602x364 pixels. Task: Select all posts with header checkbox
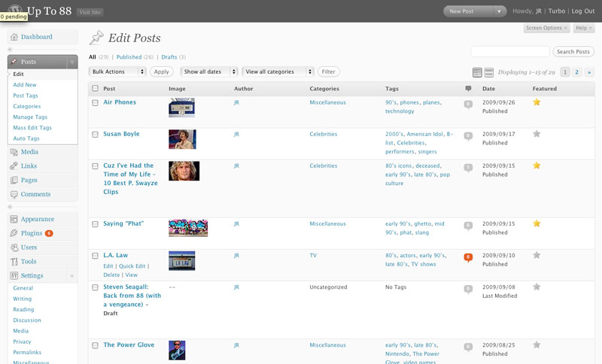pos(96,89)
